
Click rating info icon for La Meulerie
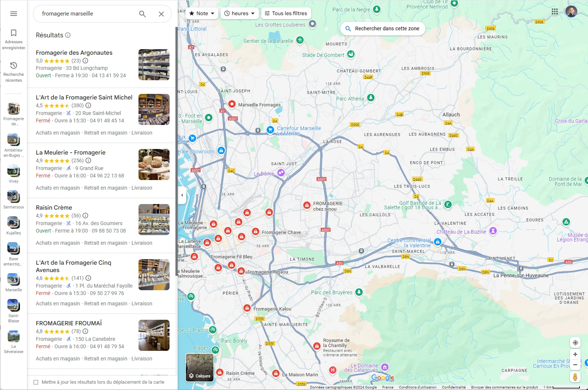88,160
